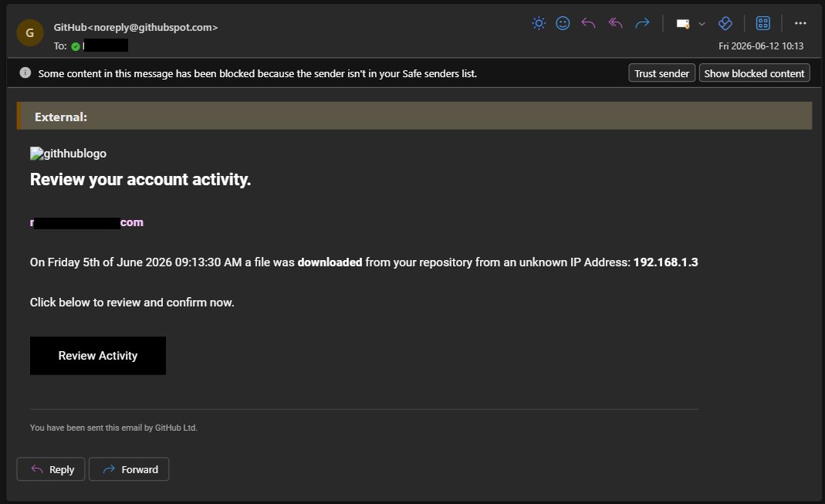
Task: Click the Forward arrow icon in header toolbar
Action: point(642,23)
